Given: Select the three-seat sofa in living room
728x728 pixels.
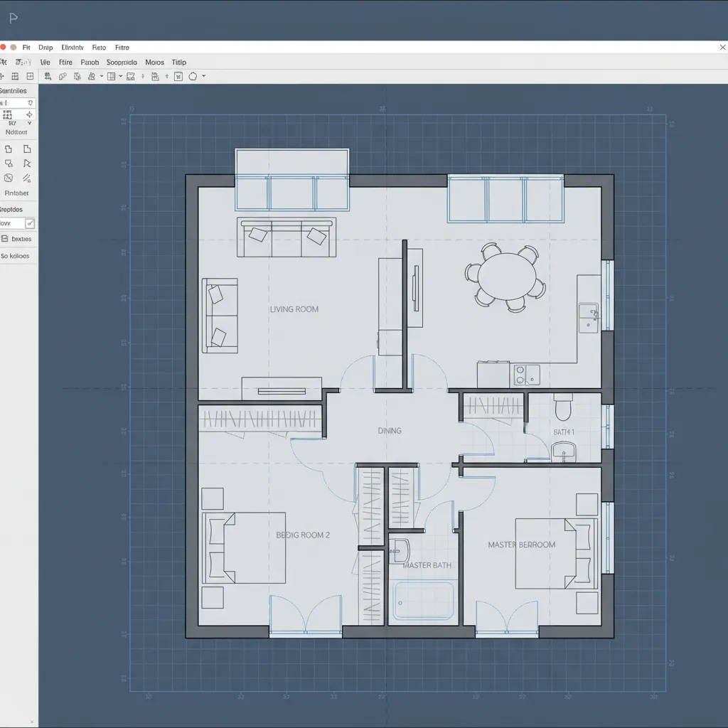Looking at the screenshot, I should 287,237.
